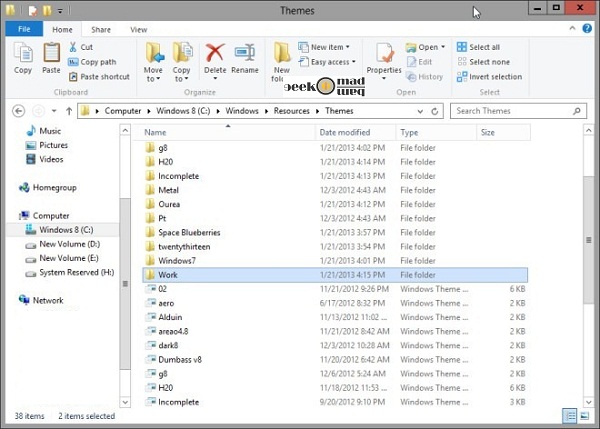The image size is (600, 429).
Task: Select the Windows7 folder
Action: [x=335, y=261]
